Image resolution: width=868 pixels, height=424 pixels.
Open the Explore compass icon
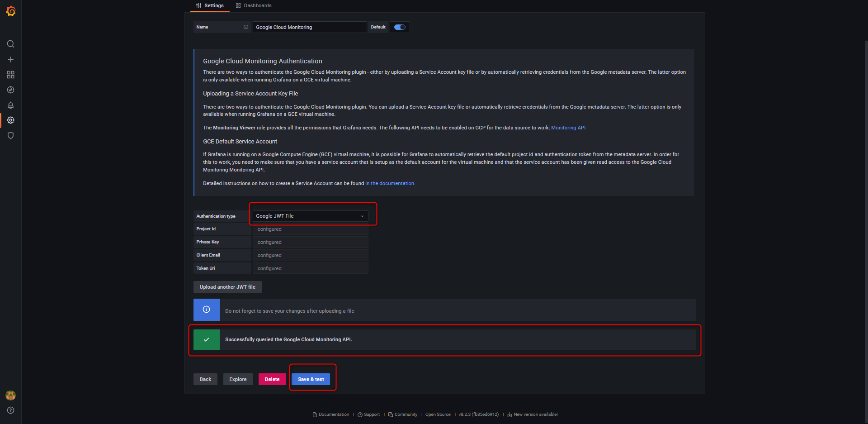(10, 90)
